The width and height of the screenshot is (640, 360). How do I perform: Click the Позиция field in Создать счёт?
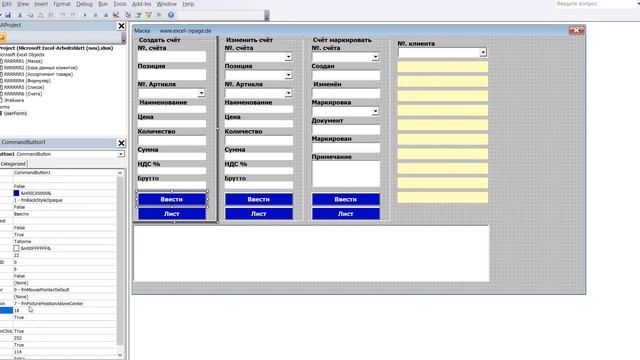(x=172, y=75)
